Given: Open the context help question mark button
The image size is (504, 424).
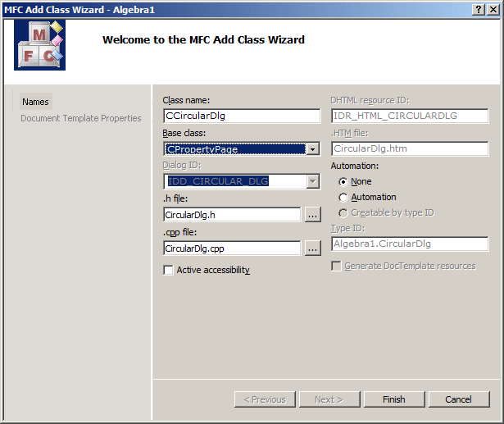Looking at the screenshot, I should (x=479, y=10).
